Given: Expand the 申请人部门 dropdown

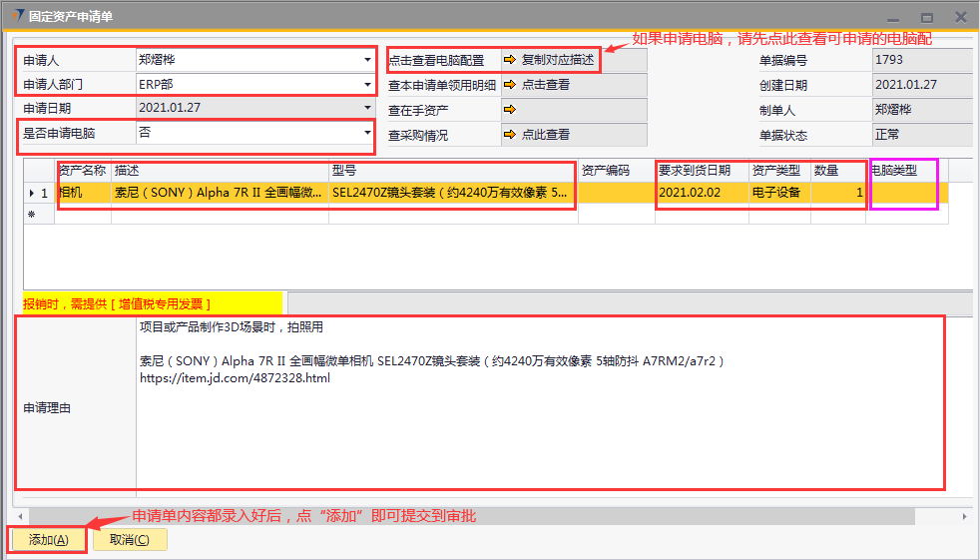Looking at the screenshot, I should pos(367,85).
